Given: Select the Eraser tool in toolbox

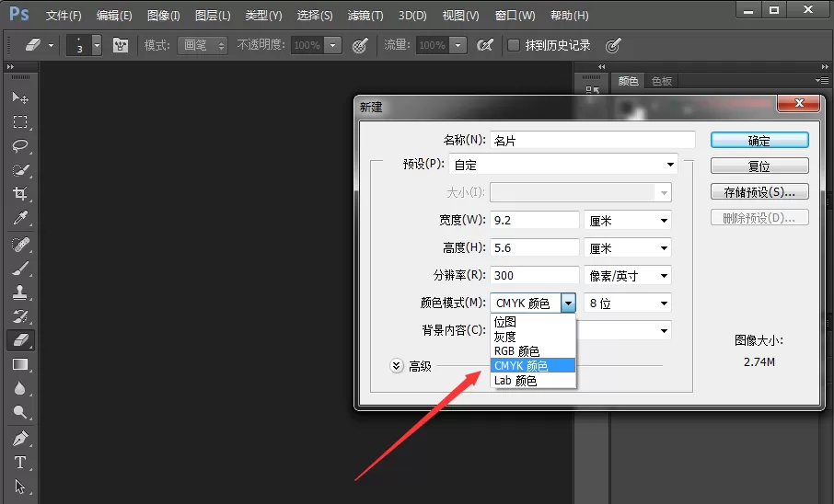Looking at the screenshot, I should pyautogui.click(x=20, y=340).
